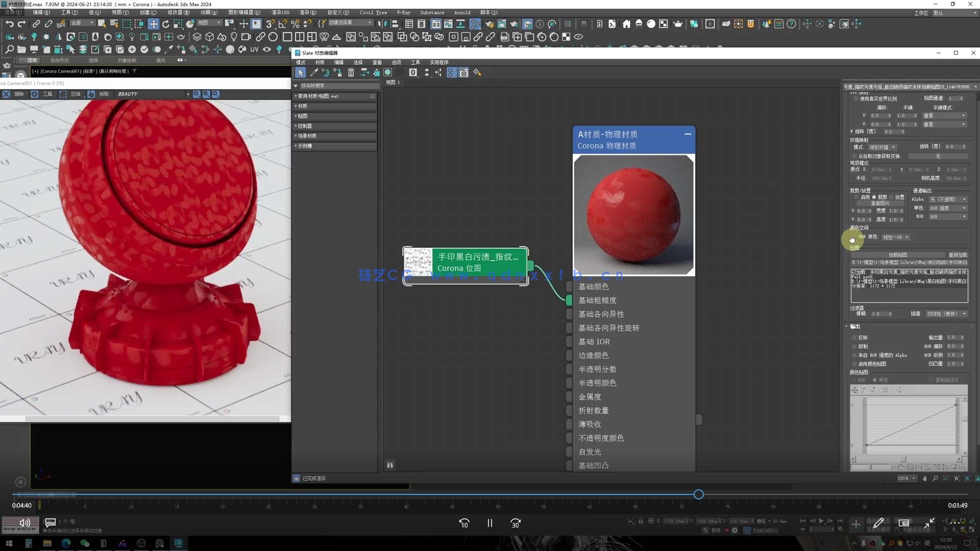Pause the video playback
Image resolution: width=980 pixels, height=551 pixels.
click(x=489, y=523)
